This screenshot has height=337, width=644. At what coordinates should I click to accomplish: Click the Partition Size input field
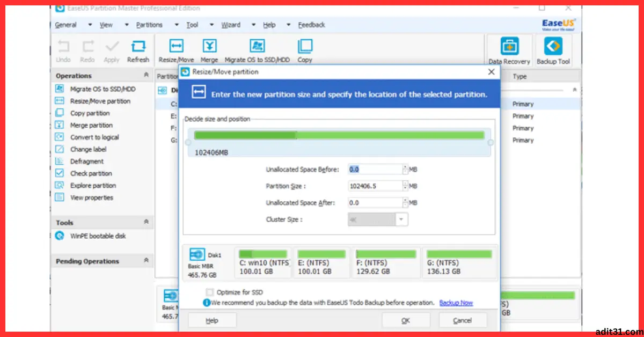375,186
